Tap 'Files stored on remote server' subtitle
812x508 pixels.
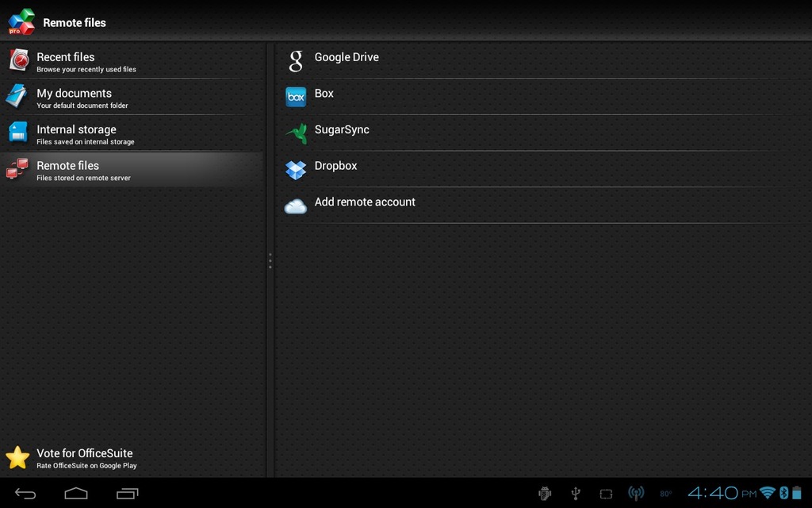83,179
